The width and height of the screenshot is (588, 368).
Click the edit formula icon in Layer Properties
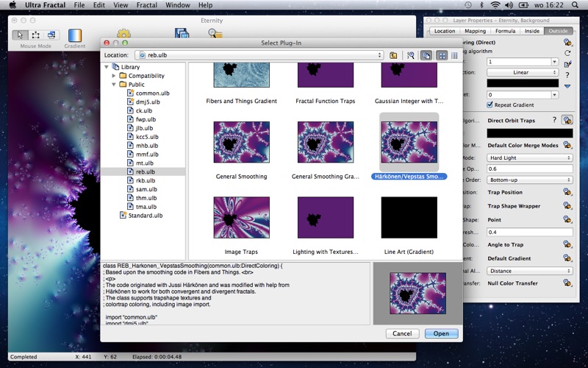pos(567,64)
